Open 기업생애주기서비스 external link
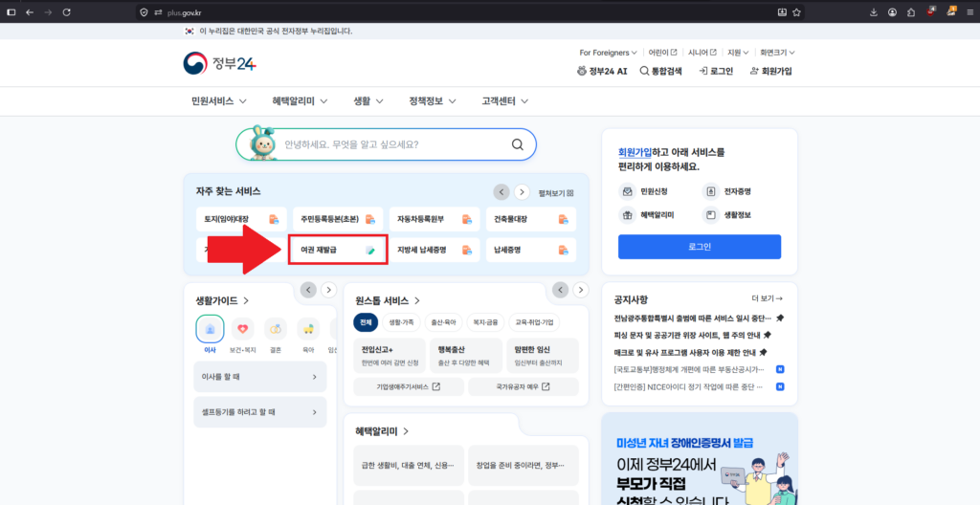This screenshot has height=505, width=980. tap(409, 386)
